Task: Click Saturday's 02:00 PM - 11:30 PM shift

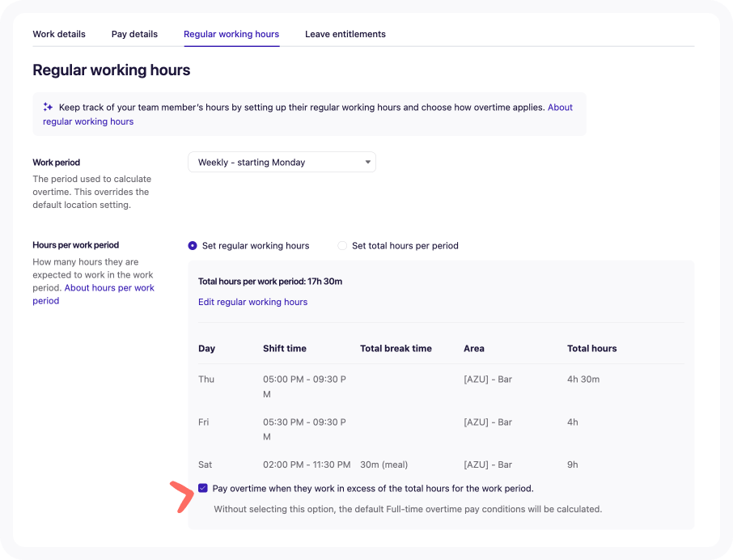Action: [x=307, y=465]
